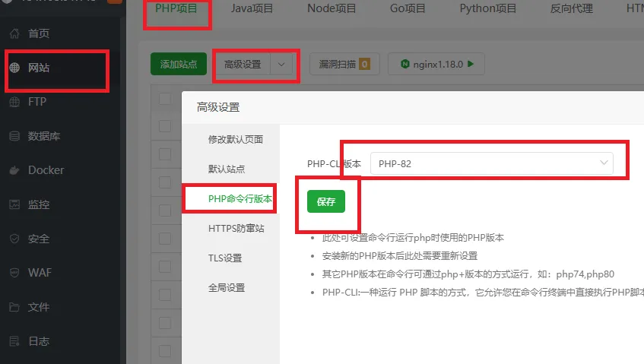Click the nginx logo icon
Viewport: 644px width, 364px height.
pyautogui.click(x=405, y=64)
